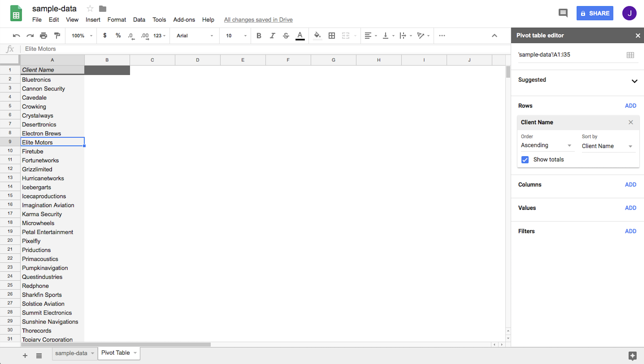The height and width of the screenshot is (364, 644).
Task: Click the select data range grid icon
Action: pyautogui.click(x=630, y=55)
